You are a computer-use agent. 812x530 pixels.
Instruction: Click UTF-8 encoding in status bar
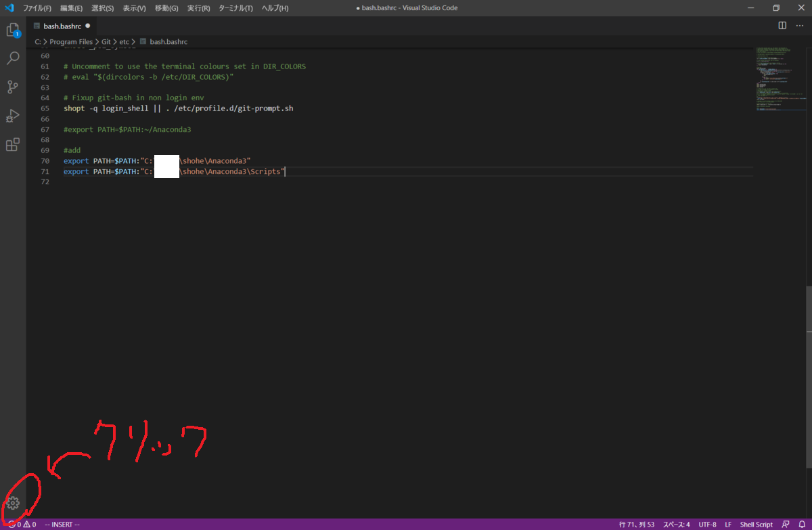point(707,524)
